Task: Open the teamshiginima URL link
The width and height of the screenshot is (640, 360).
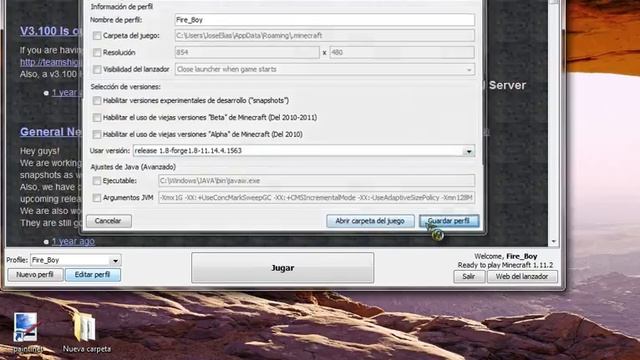Action: pos(51,62)
